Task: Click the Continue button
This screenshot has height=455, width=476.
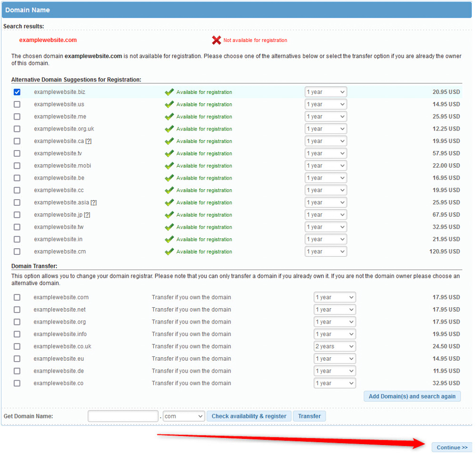Action: (451, 447)
